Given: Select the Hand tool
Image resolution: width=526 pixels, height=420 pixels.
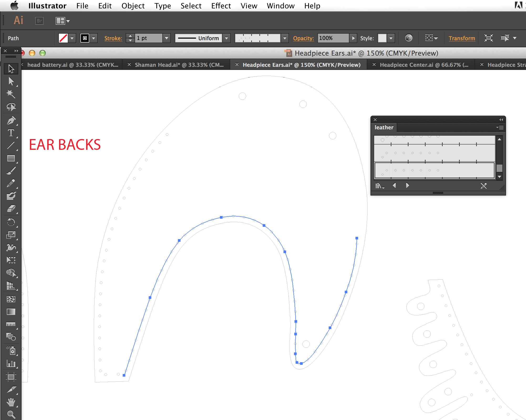Looking at the screenshot, I should tap(11, 402).
